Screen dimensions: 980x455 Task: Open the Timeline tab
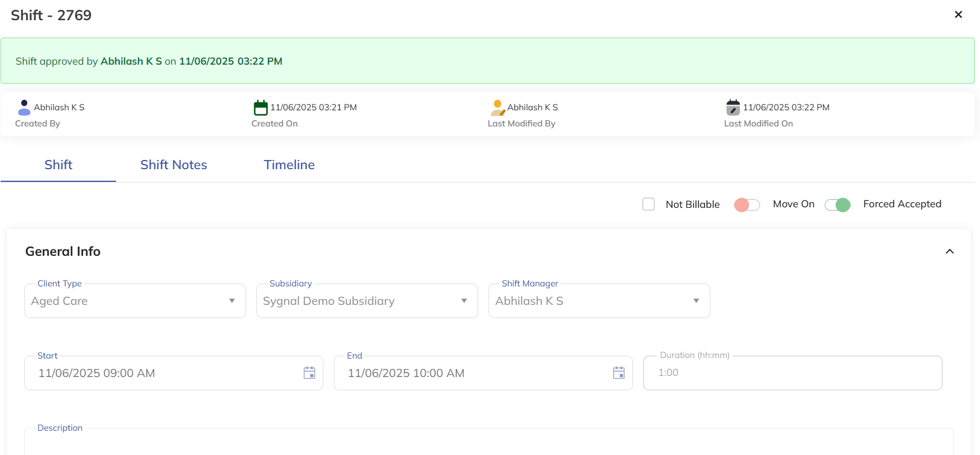coord(289,165)
